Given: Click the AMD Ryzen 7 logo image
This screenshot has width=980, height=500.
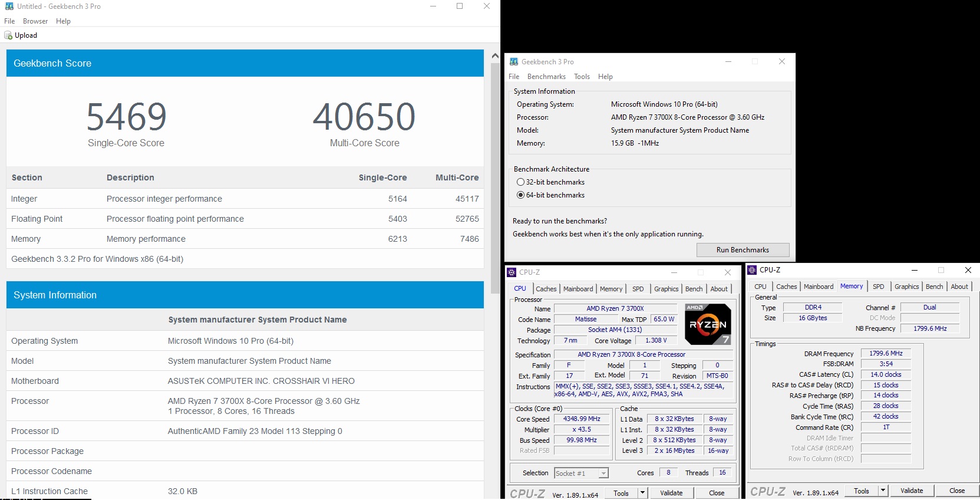Looking at the screenshot, I should [708, 324].
